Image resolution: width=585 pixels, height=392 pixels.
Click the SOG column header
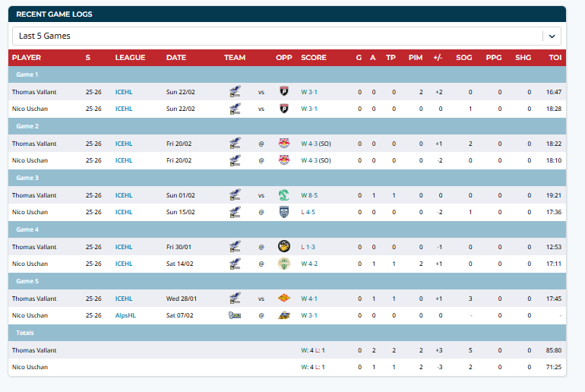click(463, 58)
